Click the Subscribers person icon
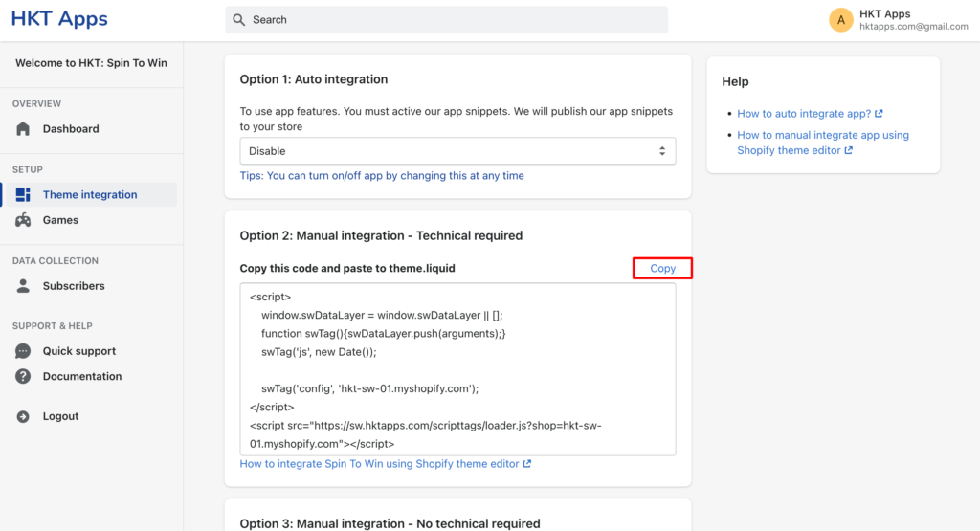The height and width of the screenshot is (531, 980). (23, 286)
